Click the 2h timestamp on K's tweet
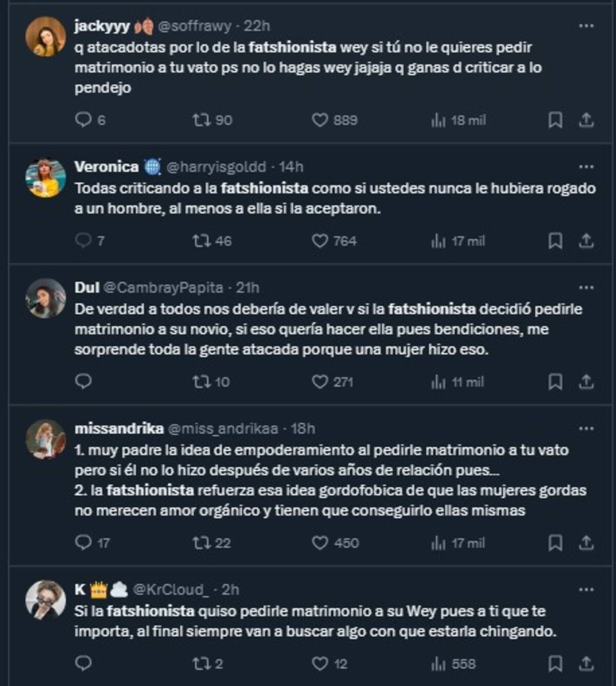Image resolution: width=616 pixels, height=686 pixels. pos(230,589)
